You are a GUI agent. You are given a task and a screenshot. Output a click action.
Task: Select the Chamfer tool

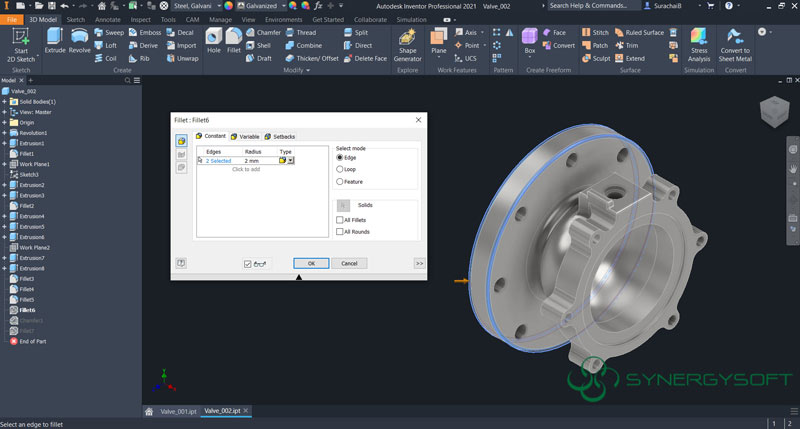click(x=263, y=32)
